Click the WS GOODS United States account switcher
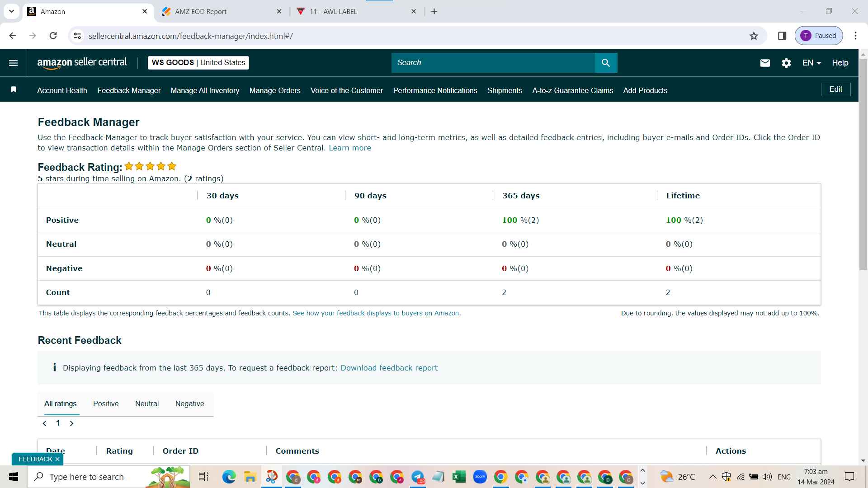The height and width of the screenshot is (488, 868). [198, 63]
